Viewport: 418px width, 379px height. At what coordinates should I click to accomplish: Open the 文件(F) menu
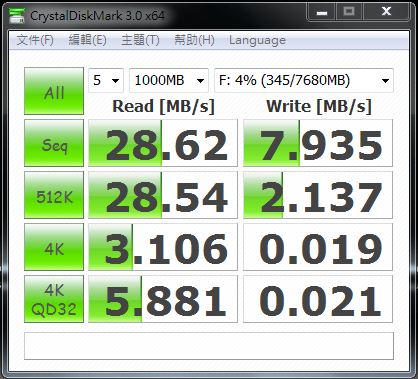[35, 40]
